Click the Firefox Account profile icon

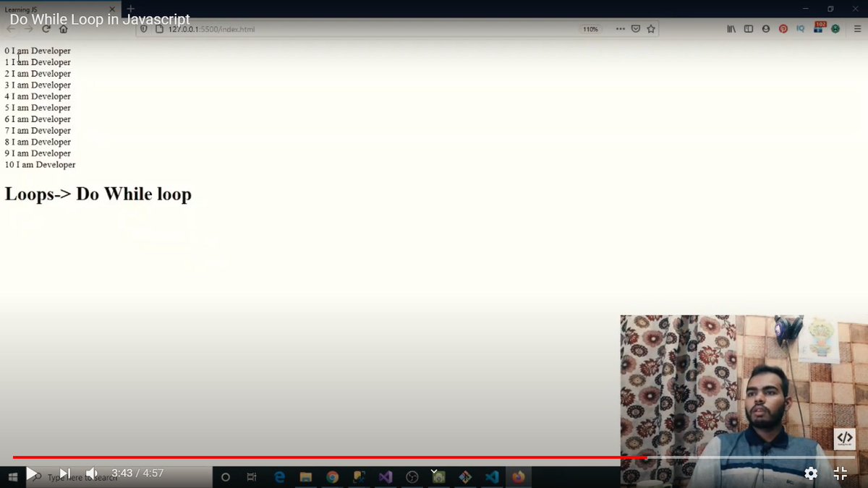pos(765,29)
